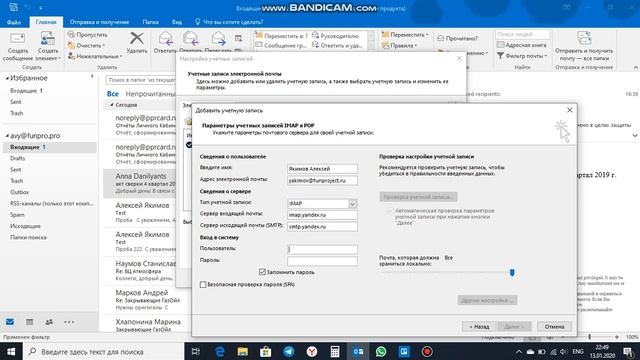Click the Bandicam record icon on the taskbar
This screenshot has width=640, height=360.
pos(427,351)
